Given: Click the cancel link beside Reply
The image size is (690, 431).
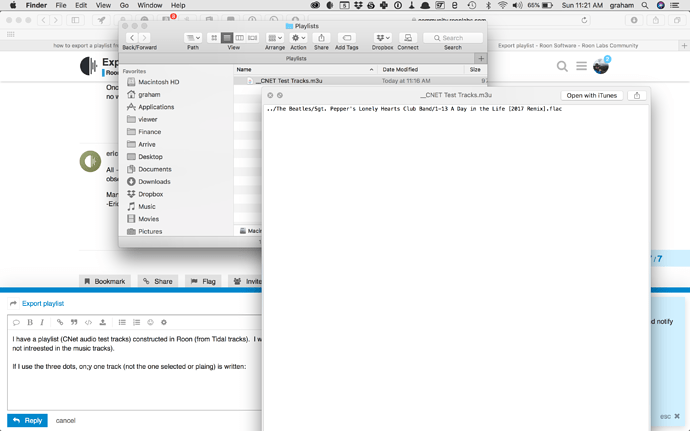Looking at the screenshot, I should (x=66, y=420).
